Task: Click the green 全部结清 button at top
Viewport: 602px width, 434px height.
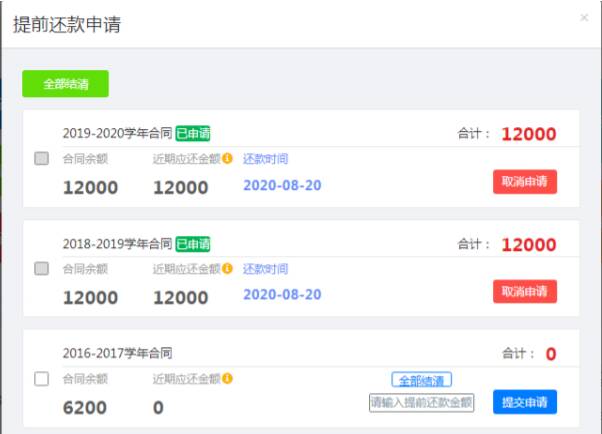Action: (x=65, y=84)
